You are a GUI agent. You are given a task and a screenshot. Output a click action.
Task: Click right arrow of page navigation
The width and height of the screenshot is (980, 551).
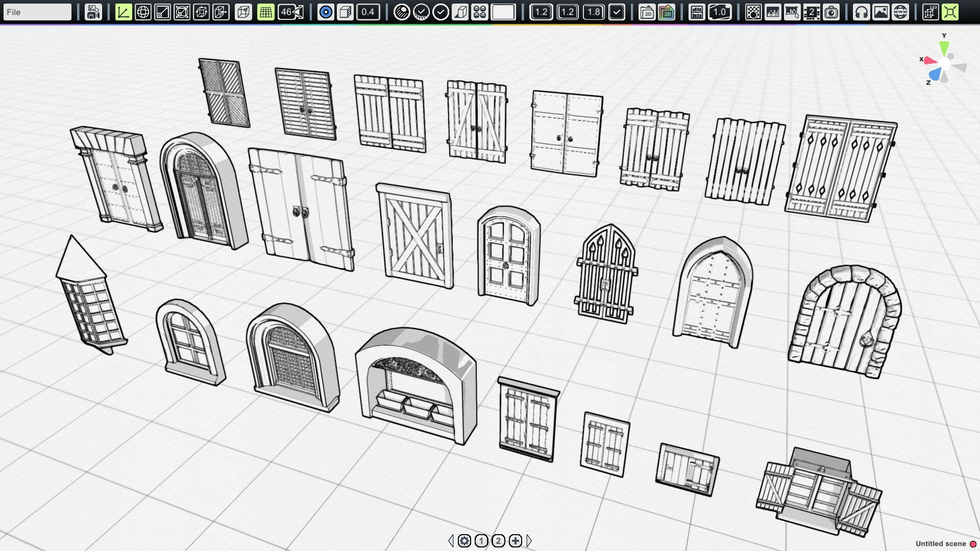[529, 540]
